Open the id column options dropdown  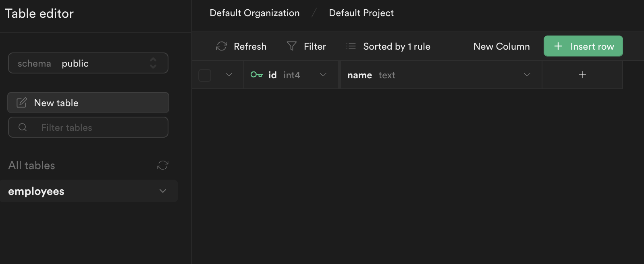[323, 75]
